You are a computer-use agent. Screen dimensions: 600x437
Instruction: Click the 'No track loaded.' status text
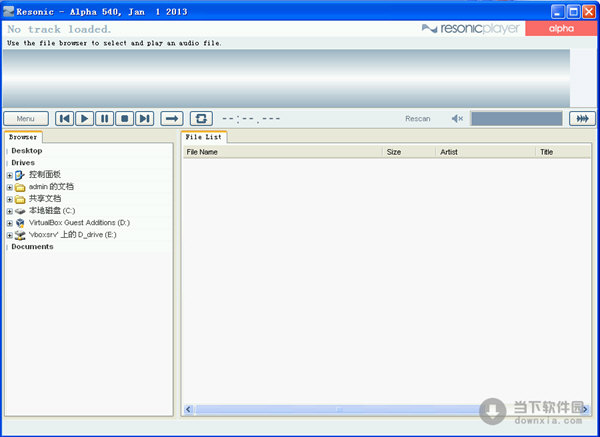[x=59, y=29]
